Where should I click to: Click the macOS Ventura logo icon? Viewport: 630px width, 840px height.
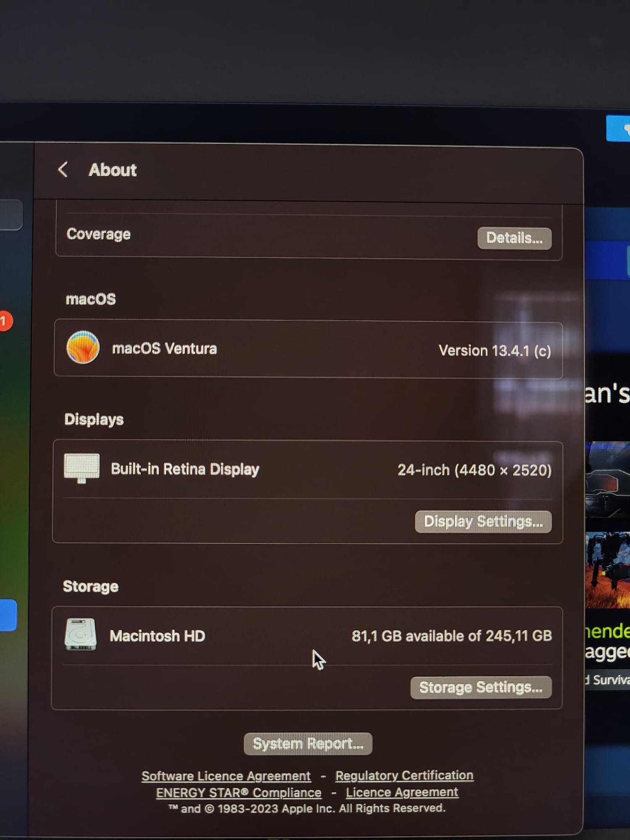83,347
